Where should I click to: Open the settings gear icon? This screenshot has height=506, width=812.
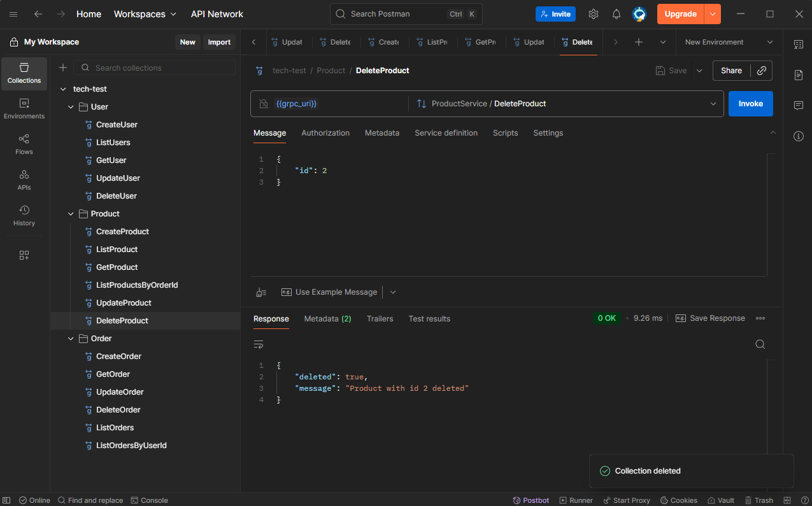[x=593, y=14]
